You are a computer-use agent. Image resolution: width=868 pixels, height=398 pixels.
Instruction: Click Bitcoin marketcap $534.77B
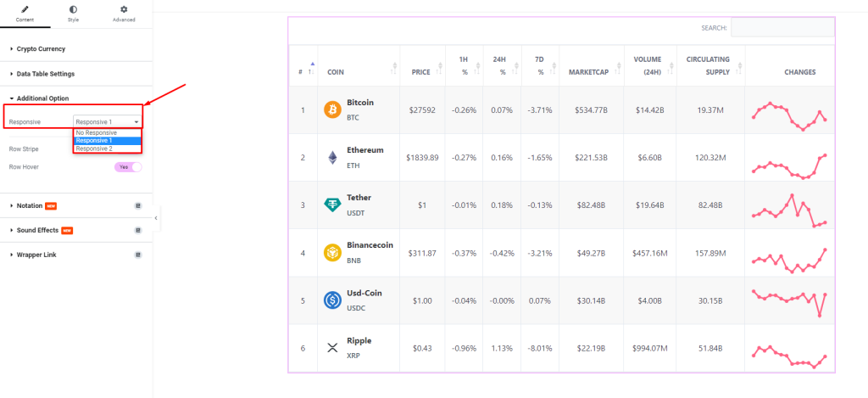(591, 110)
